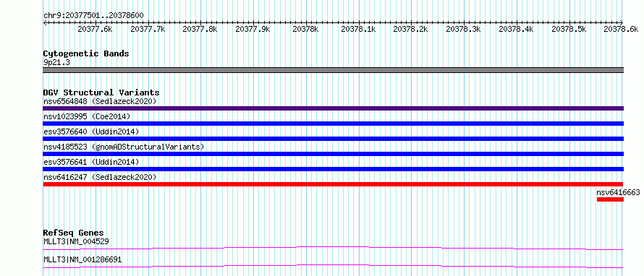Open nsv6416247 (Sedlazeck2020) variant label

click(x=100, y=177)
